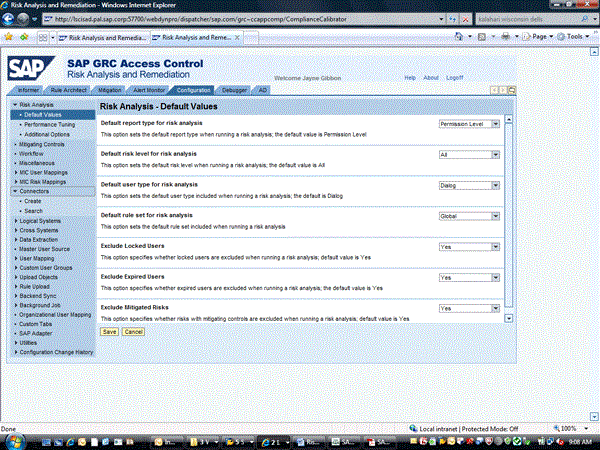600x450 pixels.
Task: Click the Save button
Action: point(109,331)
